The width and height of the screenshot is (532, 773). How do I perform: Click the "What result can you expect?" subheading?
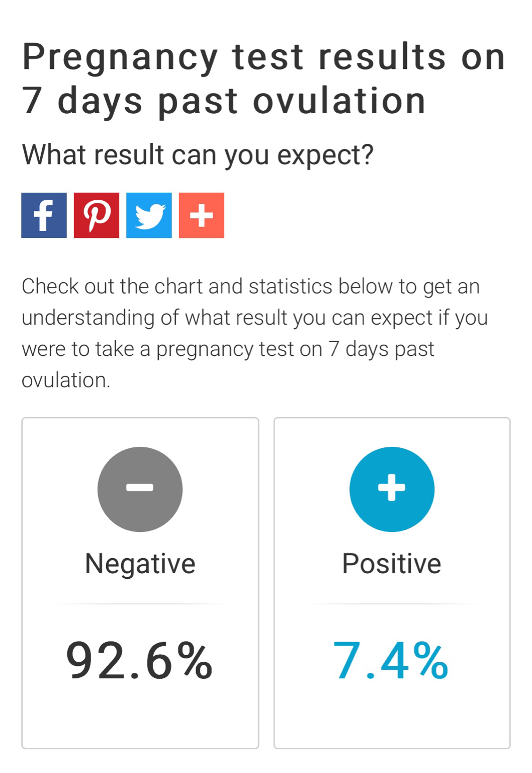click(x=198, y=154)
